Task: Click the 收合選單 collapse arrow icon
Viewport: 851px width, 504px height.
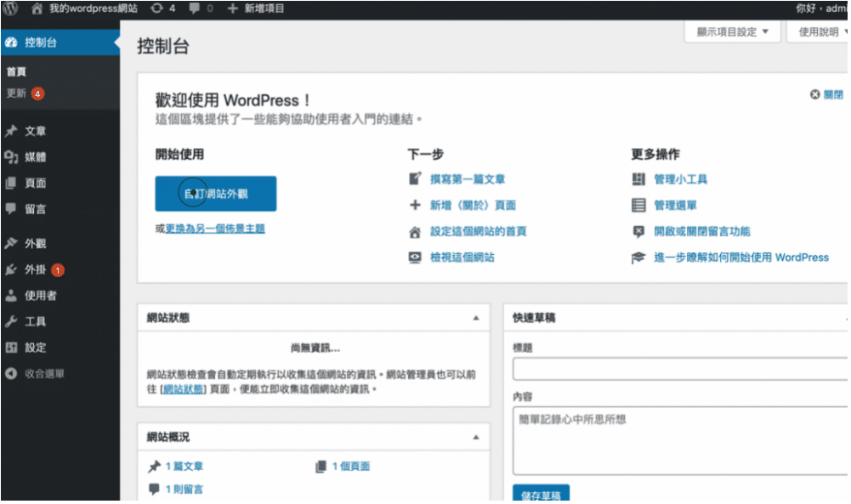Action: [11, 374]
